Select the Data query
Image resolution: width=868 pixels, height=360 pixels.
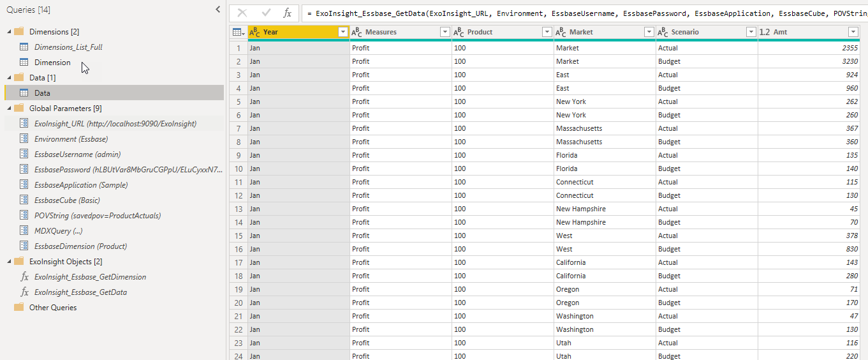point(42,93)
